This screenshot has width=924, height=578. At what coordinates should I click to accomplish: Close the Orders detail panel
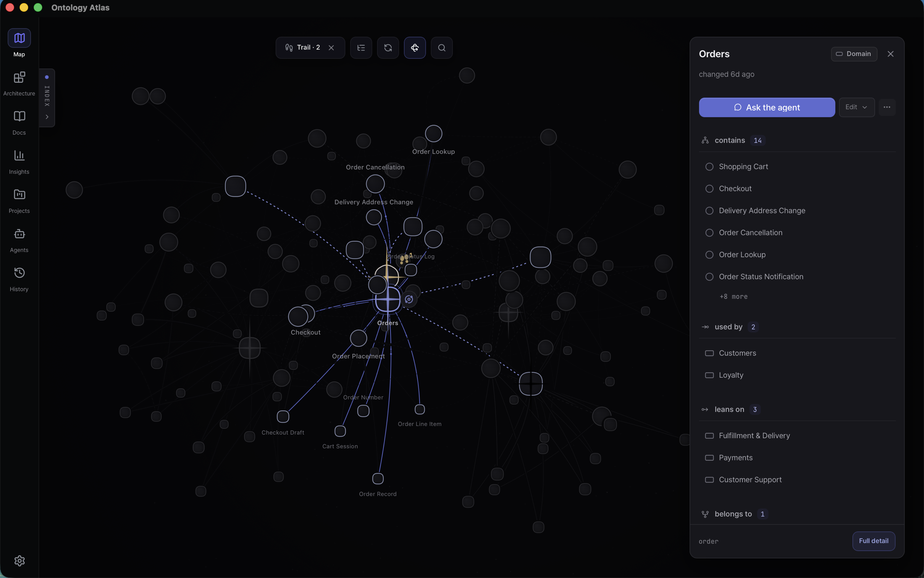[890, 54]
